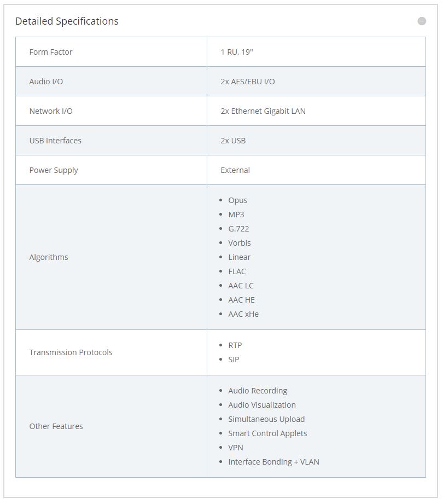This screenshot has width=443, height=504.
Task: Collapse the Detailed Specifications section
Action: 422,21
